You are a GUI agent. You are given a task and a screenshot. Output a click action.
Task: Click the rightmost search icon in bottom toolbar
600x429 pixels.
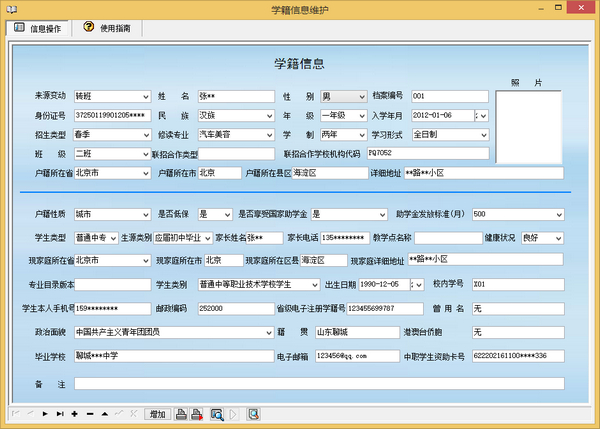click(253, 414)
